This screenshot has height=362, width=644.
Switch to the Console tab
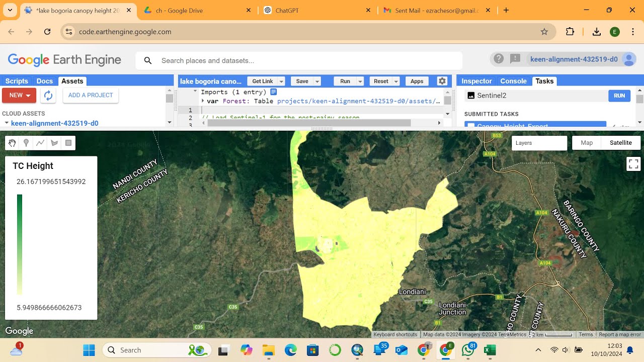coord(513,81)
